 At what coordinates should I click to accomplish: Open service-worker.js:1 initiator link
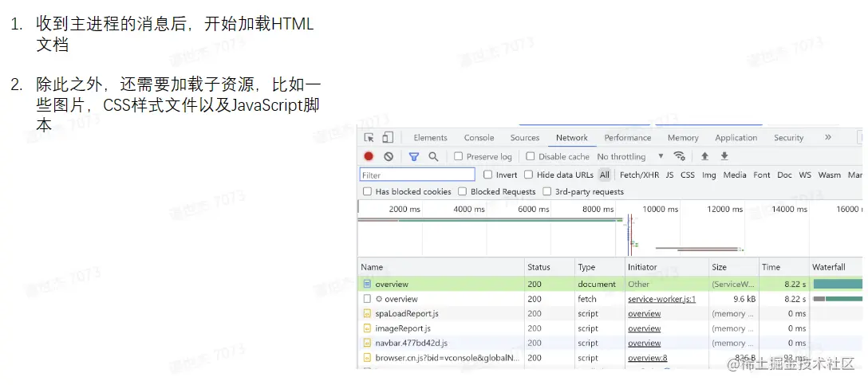[661, 299]
